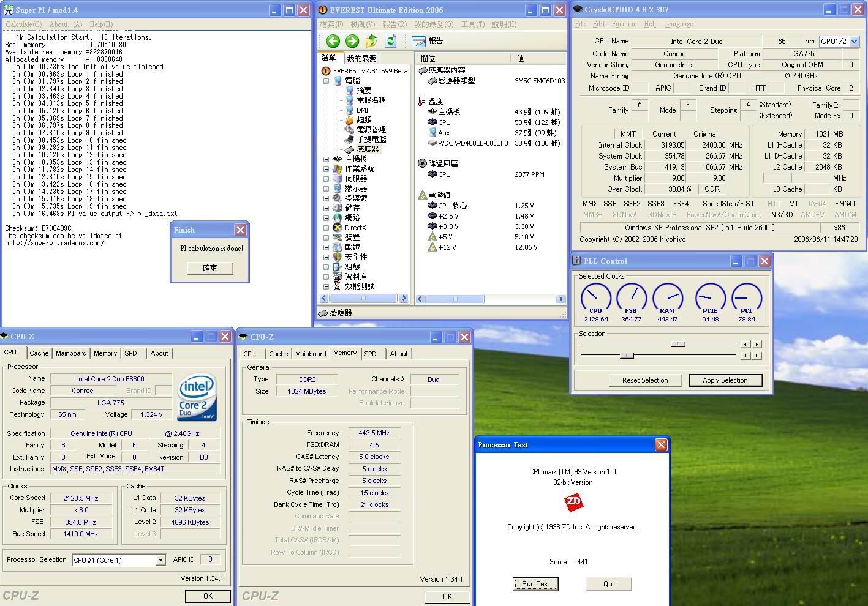The height and width of the screenshot is (606, 868).
Task: Click 確定 button in Finish dialog
Action: (209, 268)
